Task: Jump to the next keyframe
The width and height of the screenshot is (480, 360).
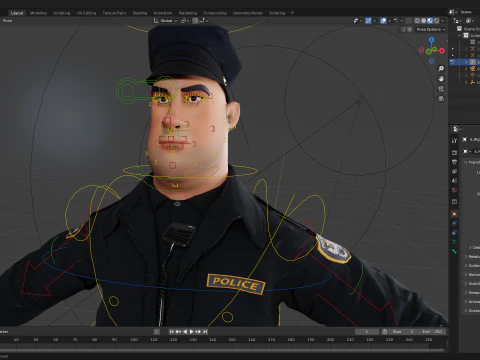Action: tap(198, 332)
